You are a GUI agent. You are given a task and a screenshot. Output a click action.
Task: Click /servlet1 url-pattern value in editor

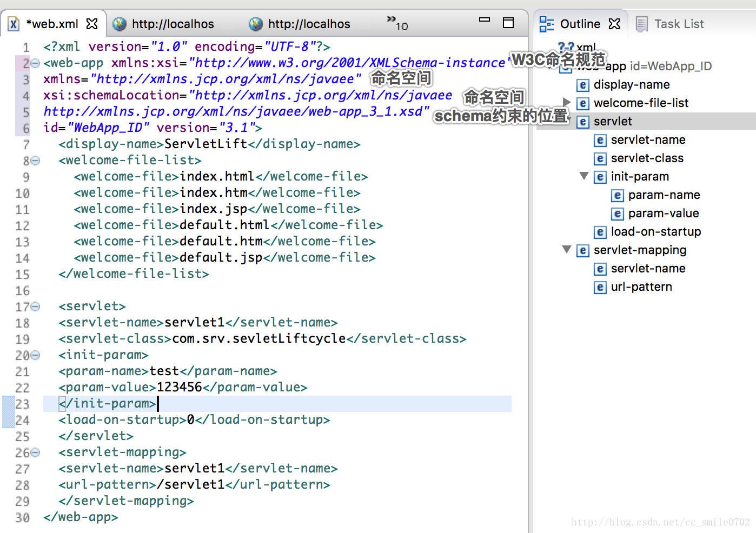190,484
